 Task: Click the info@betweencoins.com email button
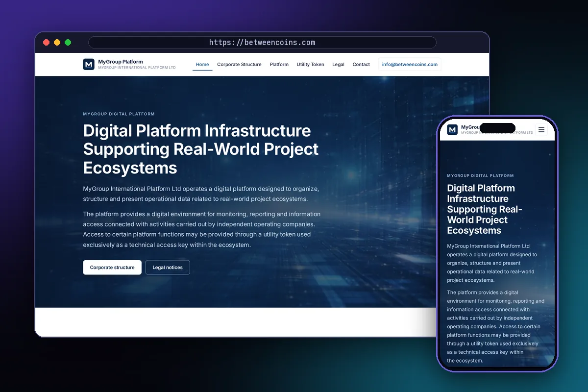point(410,65)
